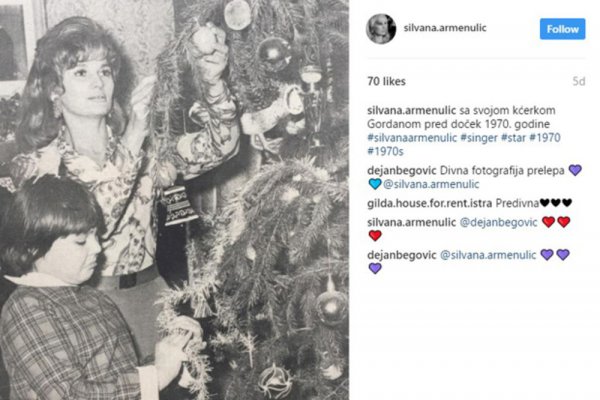Screen dimensions: 600x400
Task: Click the Follow button
Action: (562, 29)
